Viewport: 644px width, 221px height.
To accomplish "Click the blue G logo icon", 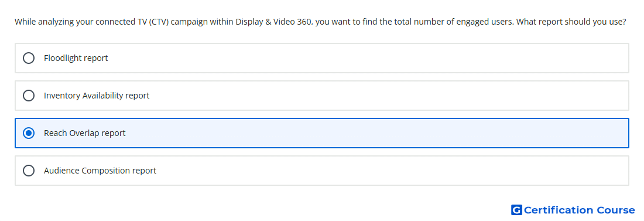I will (516, 210).
